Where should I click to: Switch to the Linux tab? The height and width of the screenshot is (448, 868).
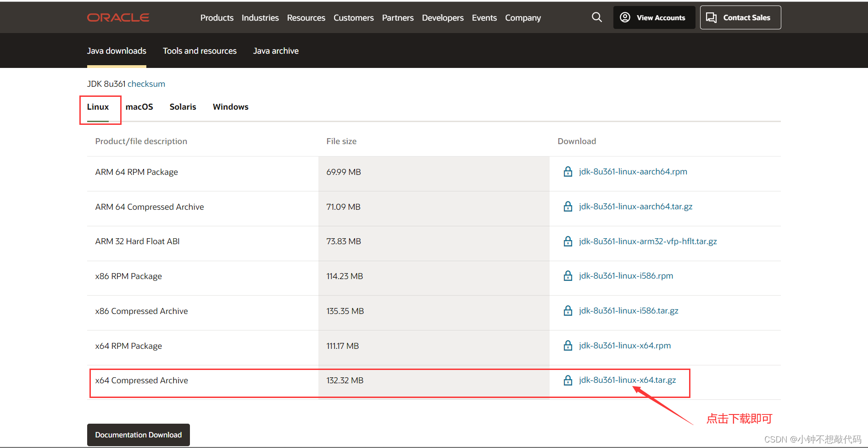98,107
